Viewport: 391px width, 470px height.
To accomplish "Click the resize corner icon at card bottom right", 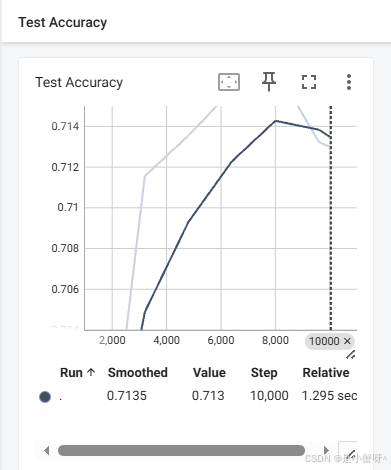I will (x=347, y=451).
